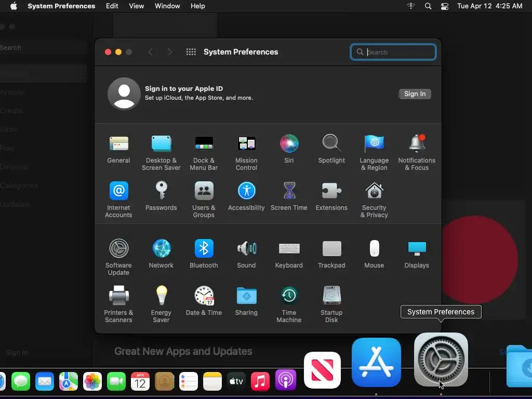Open Apple TV from the Dock
This screenshot has width=532, height=399.
click(x=236, y=381)
